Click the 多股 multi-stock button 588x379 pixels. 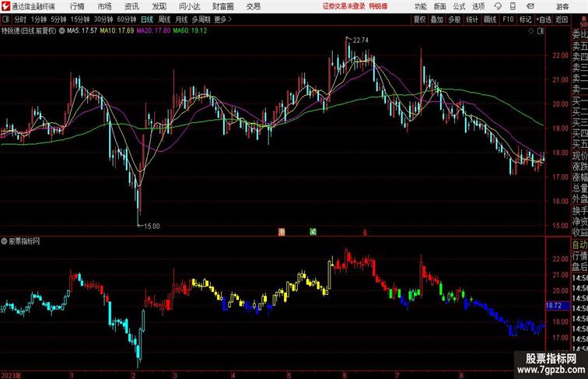tap(454, 19)
